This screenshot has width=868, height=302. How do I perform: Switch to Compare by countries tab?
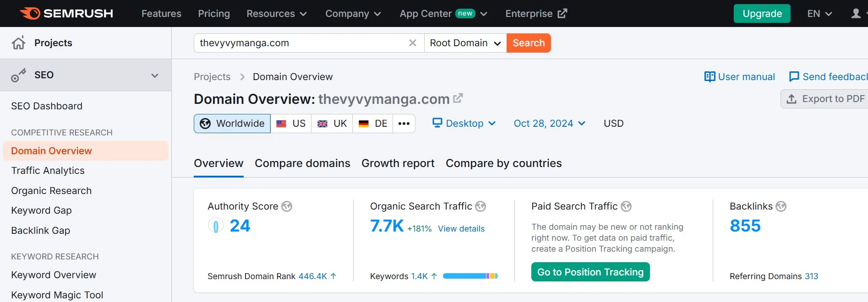point(503,163)
